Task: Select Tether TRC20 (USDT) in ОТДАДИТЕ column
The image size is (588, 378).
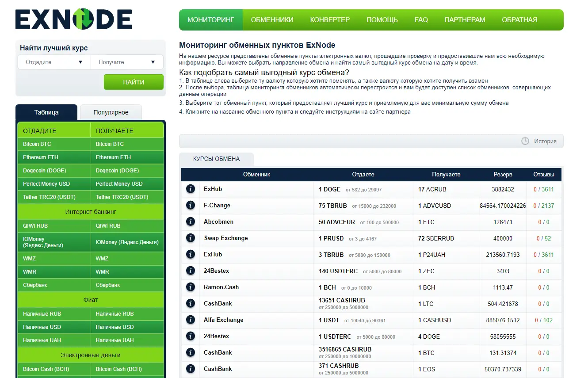Action: (54, 197)
